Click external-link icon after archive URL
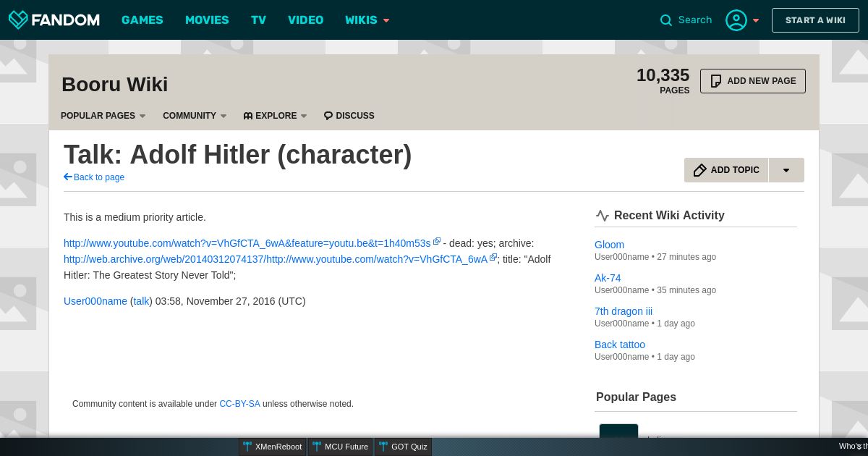This screenshot has width=868, height=456. (493, 257)
